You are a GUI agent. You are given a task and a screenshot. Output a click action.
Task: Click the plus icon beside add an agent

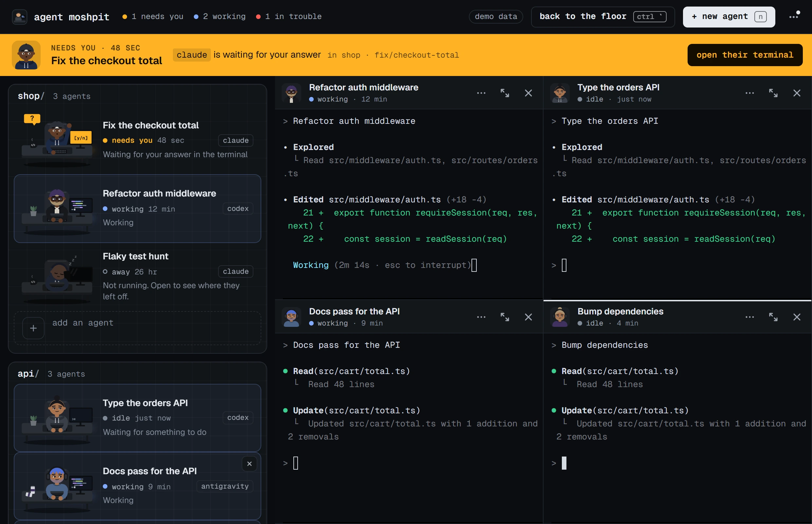tap(33, 328)
